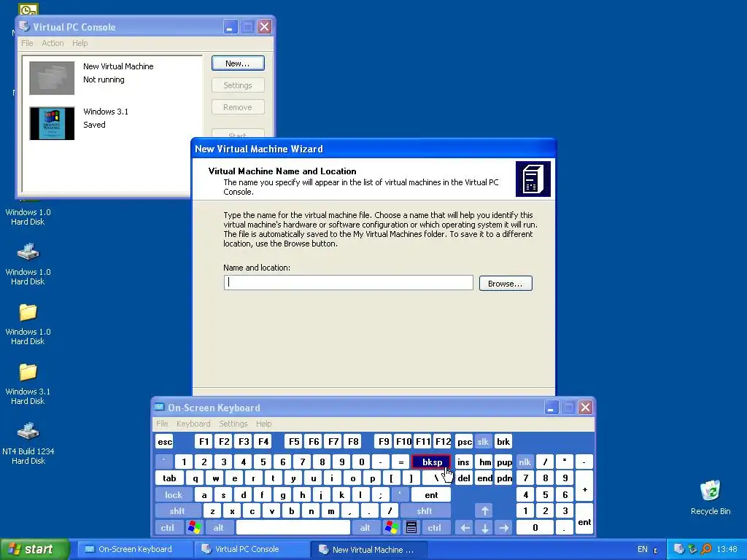
Task: Click the F12 key on the on-screen keyboard
Action: tap(443, 441)
